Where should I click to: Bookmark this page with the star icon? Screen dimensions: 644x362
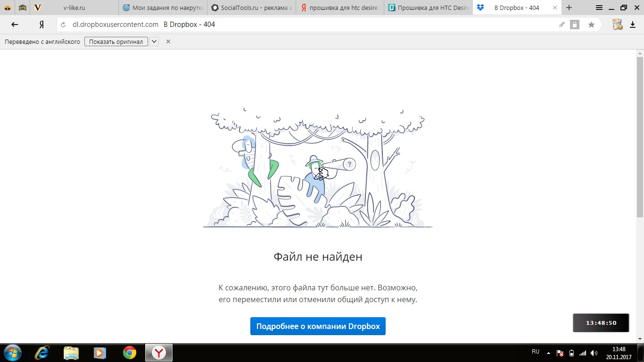tap(591, 25)
